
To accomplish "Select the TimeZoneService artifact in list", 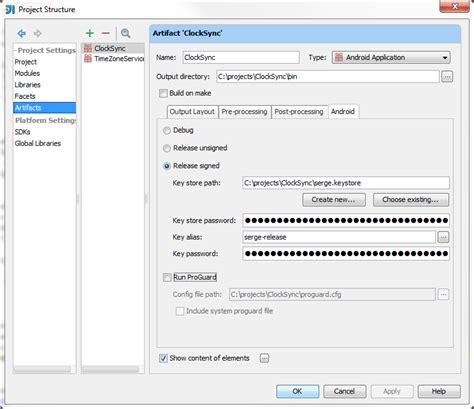I will click(x=113, y=59).
